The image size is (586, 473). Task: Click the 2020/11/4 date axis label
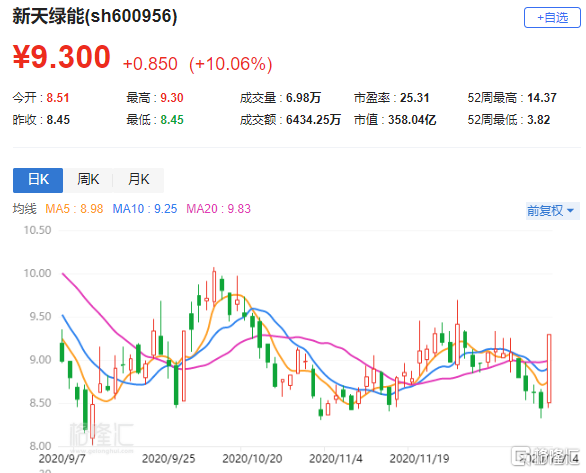point(336,459)
